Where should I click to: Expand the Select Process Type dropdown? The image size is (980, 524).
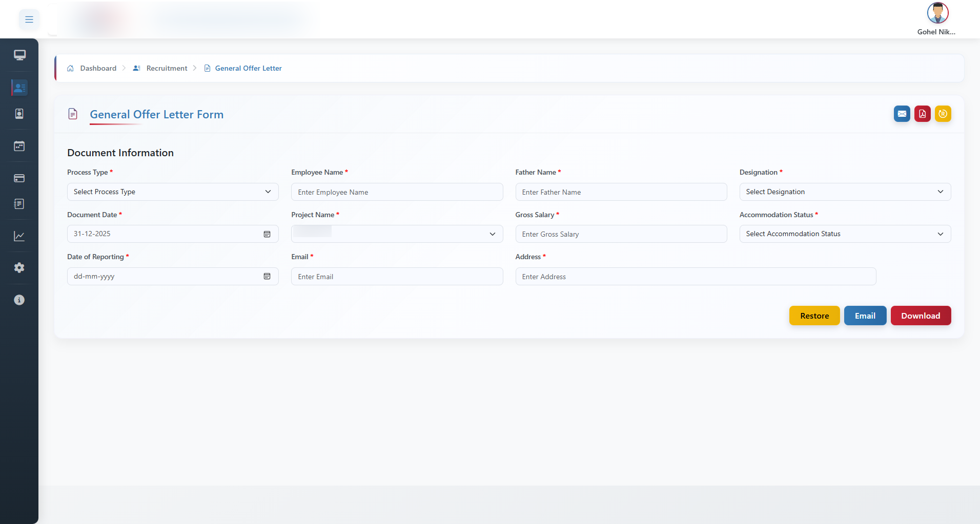[173, 192]
